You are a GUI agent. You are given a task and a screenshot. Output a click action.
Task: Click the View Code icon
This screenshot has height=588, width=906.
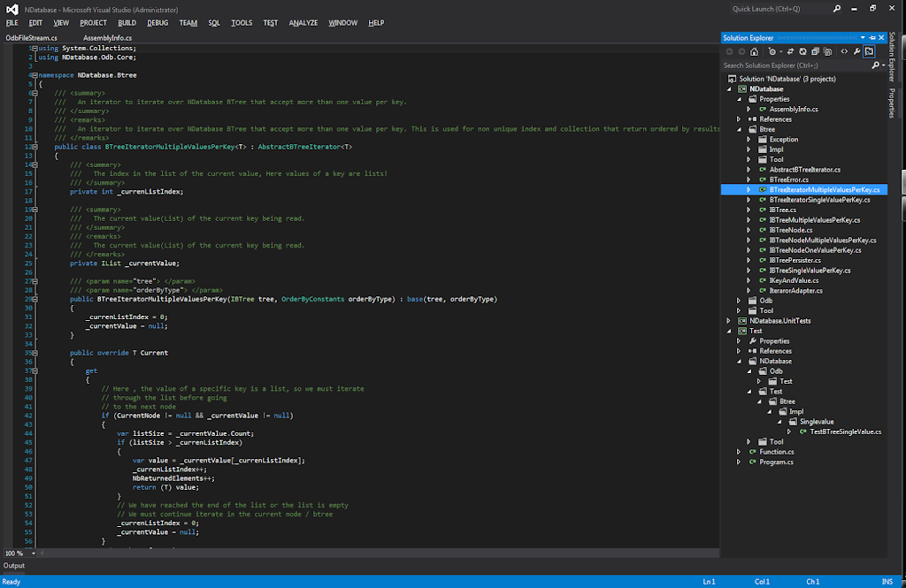[x=844, y=51]
